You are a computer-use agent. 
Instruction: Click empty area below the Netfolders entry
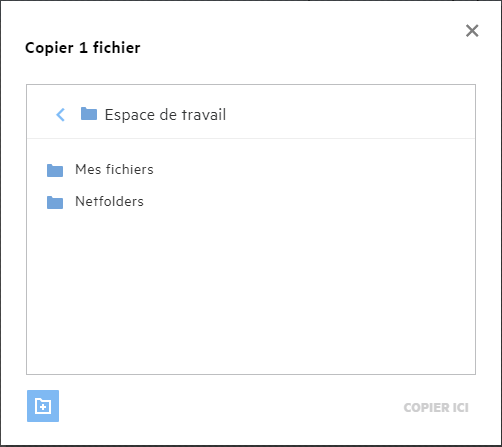click(x=251, y=293)
